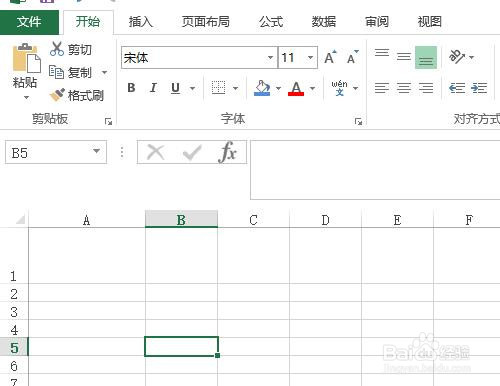
Task: Align text right
Action: coord(426,88)
